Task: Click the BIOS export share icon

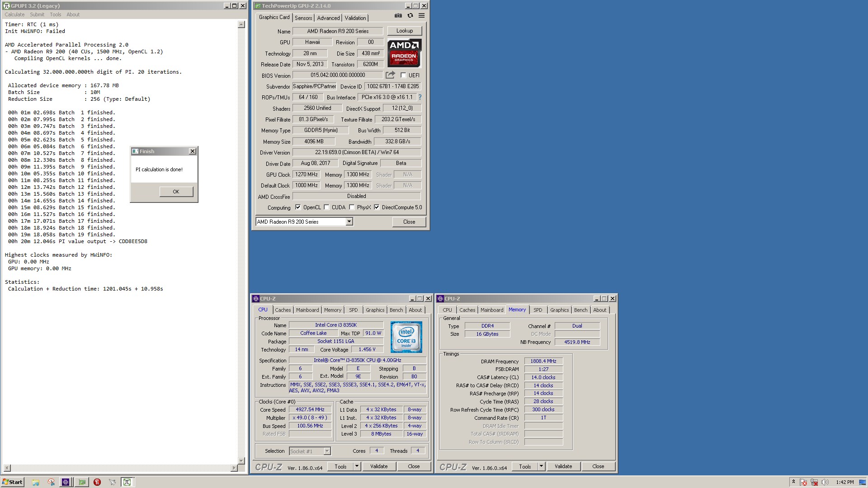Action: point(390,75)
